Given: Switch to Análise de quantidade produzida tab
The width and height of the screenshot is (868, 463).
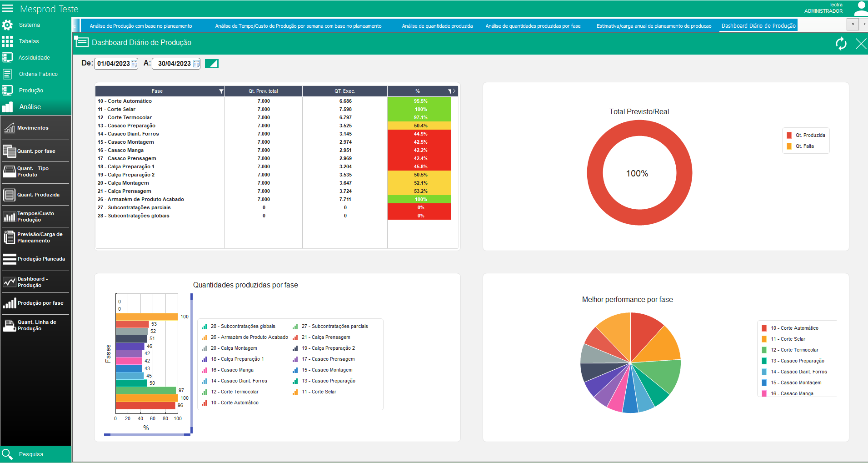Looking at the screenshot, I should (437, 26).
